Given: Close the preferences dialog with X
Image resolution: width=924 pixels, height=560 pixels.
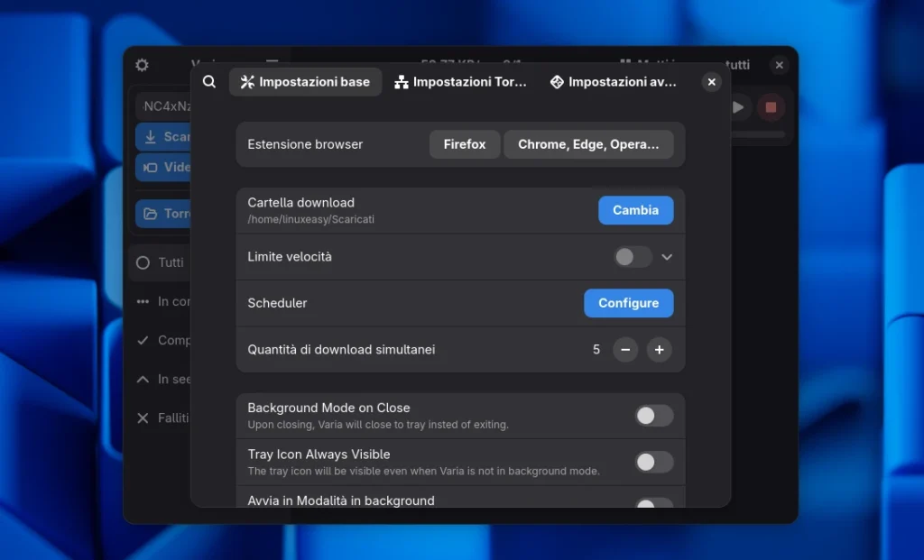Looking at the screenshot, I should tap(712, 82).
